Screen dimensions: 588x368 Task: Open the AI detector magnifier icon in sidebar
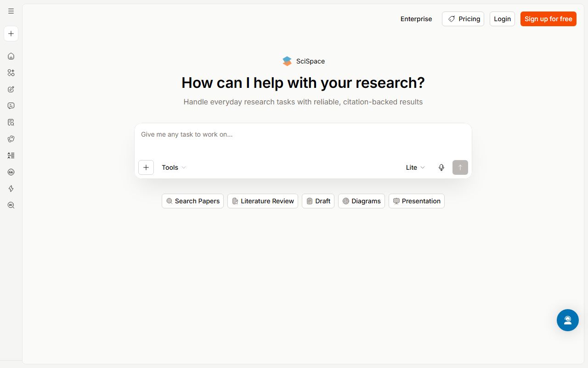(x=11, y=205)
